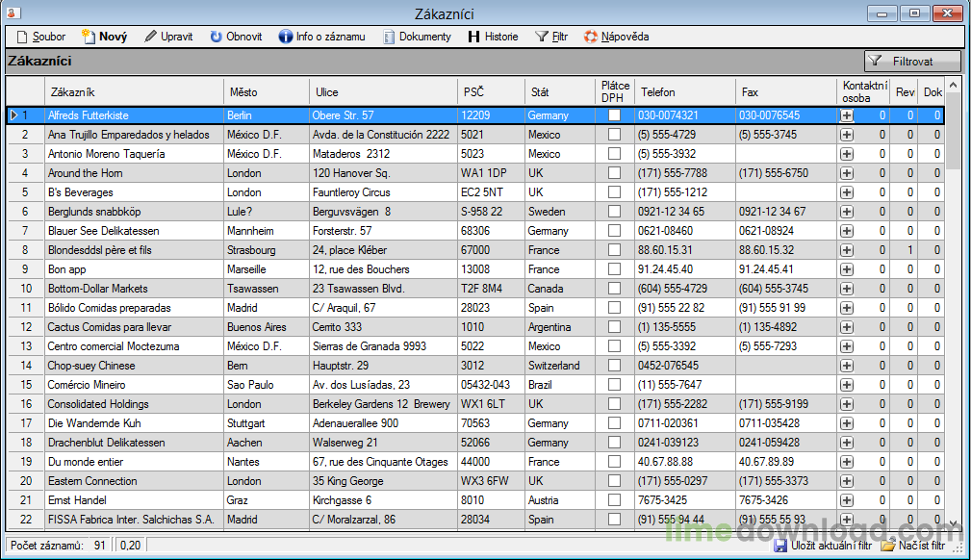Screen dimensions: 971x560
Task: Click the application icon in title bar
Action: point(12,13)
